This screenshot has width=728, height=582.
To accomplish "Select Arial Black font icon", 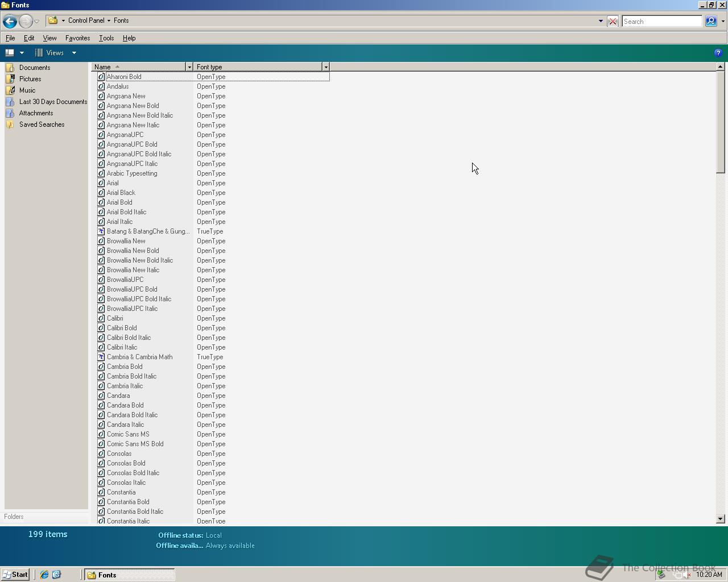I will (x=101, y=193).
